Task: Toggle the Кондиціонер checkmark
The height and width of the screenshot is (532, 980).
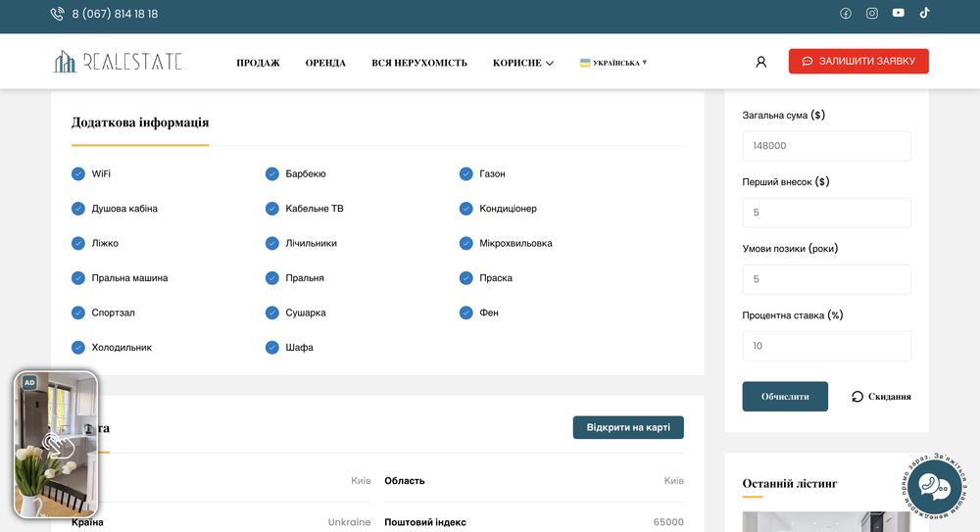Action: coord(466,209)
